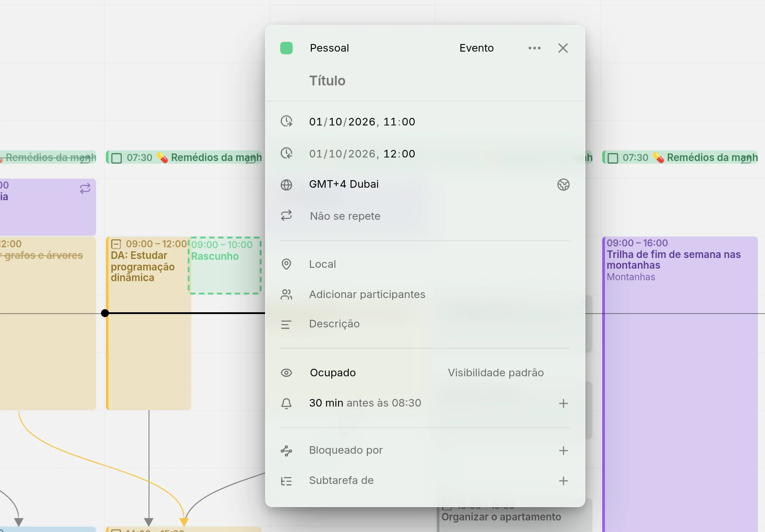
Task: Edit the start date 01/10/2026, 11:00
Action: tap(362, 121)
